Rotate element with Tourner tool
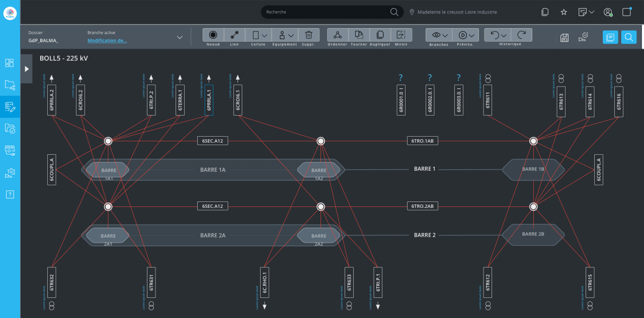 (x=359, y=35)
